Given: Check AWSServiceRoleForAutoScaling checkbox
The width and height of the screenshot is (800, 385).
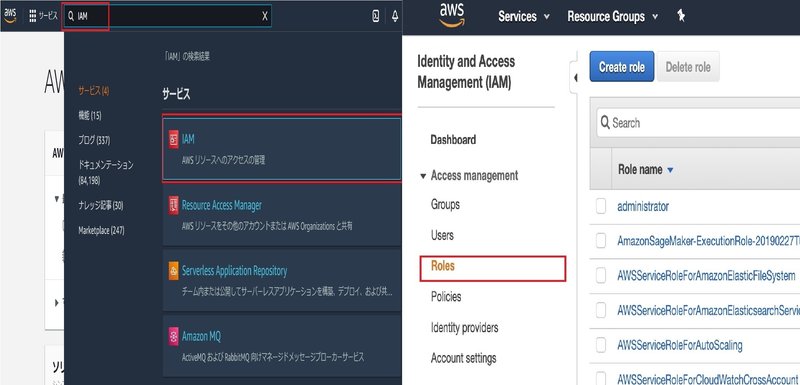Looking at the screenshot, I should pyautogui.click(x=601, y=345).
